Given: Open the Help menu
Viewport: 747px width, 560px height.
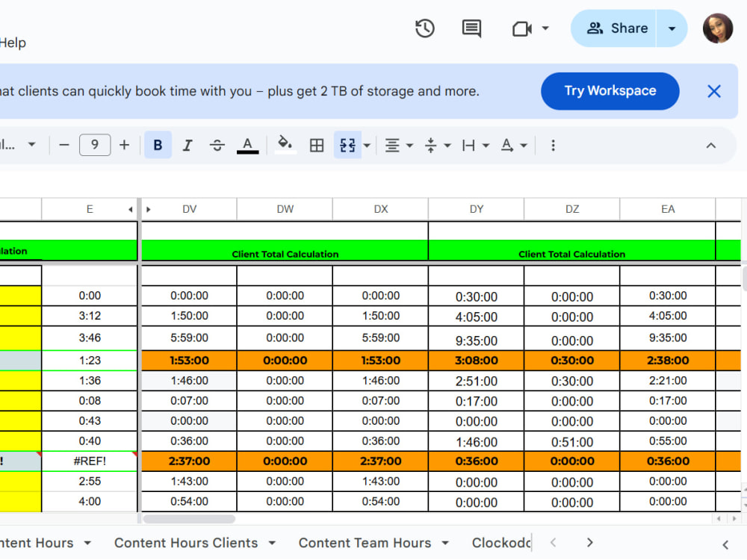Looking at the screenshot, I should [13, 43].
